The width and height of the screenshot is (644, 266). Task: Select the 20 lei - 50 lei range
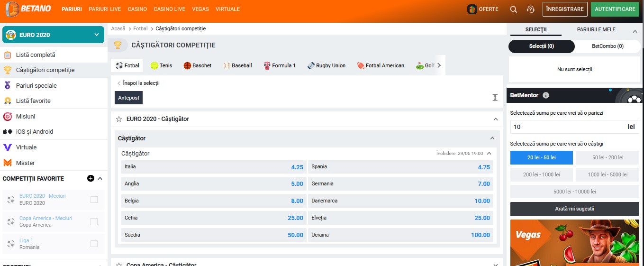[x=542, y=157]
